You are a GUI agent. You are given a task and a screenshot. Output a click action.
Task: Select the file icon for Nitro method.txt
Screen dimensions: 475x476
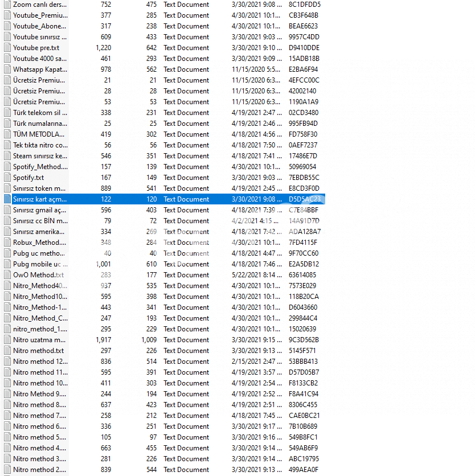(x=7, y=351)
